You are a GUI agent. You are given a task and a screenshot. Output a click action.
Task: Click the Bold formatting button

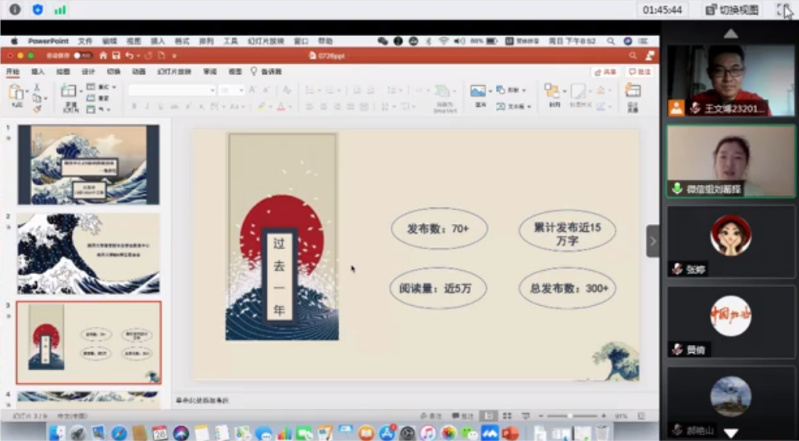[x=134, y=107]
